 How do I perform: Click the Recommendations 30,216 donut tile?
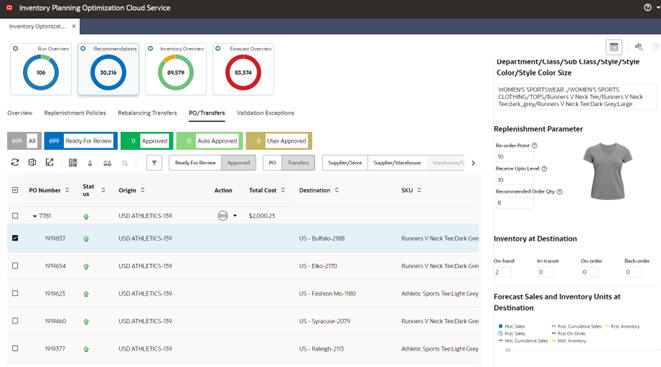[x=108, y=69]
